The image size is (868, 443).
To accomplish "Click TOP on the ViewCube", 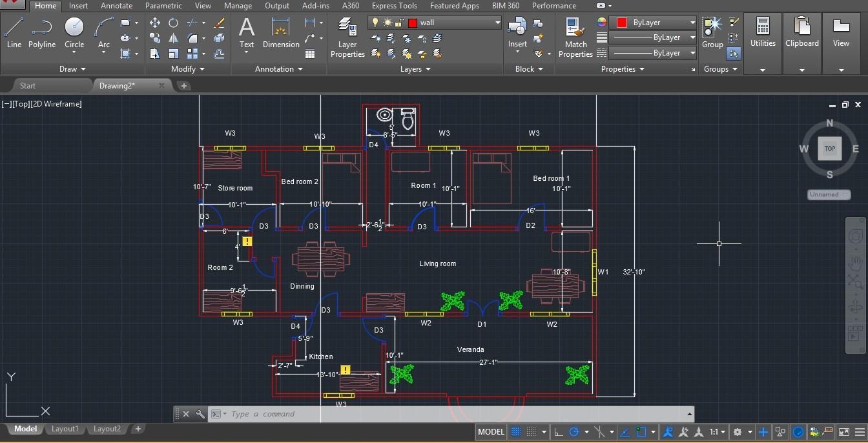I will (829, 148).
